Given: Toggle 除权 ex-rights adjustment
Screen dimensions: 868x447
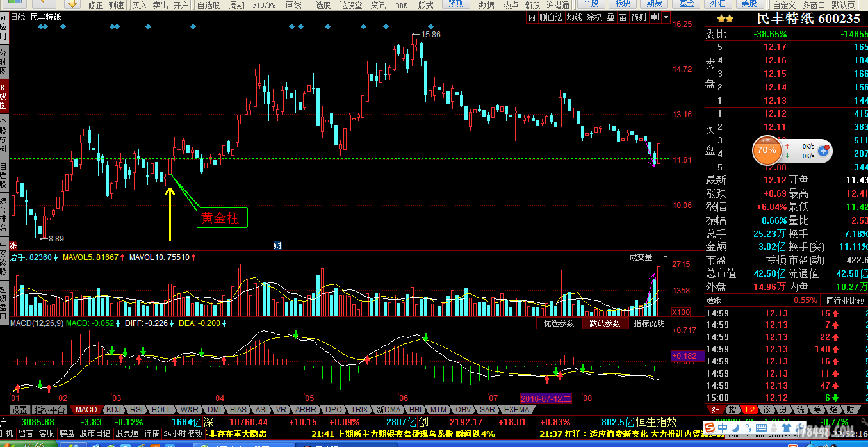Looking at the screenshot, I should tap(594, 17).
